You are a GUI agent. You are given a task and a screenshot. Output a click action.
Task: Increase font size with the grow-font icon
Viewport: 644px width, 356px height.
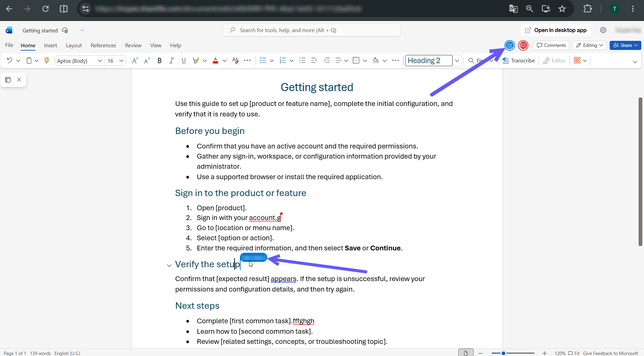[135, 60]
